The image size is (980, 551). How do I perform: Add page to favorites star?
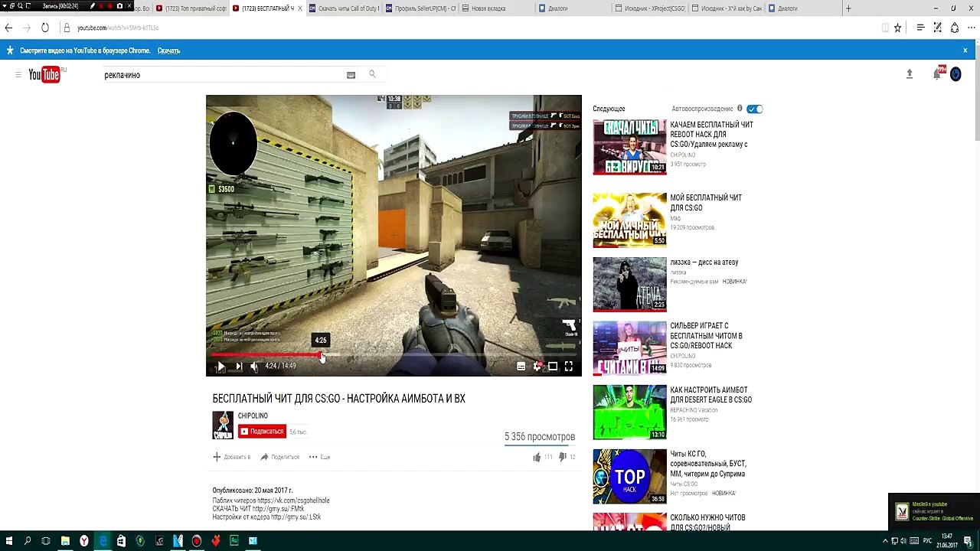(x=897, y=28)
